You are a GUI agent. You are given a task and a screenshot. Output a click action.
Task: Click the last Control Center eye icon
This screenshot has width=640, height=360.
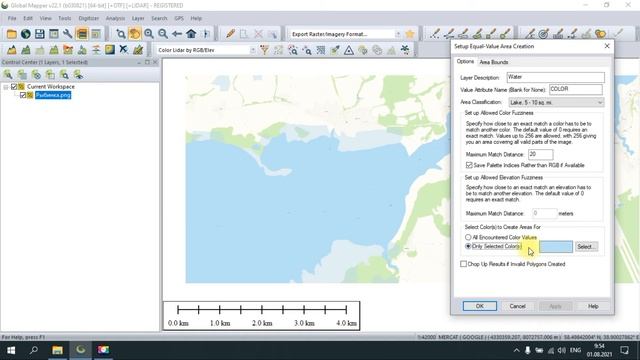78,75
